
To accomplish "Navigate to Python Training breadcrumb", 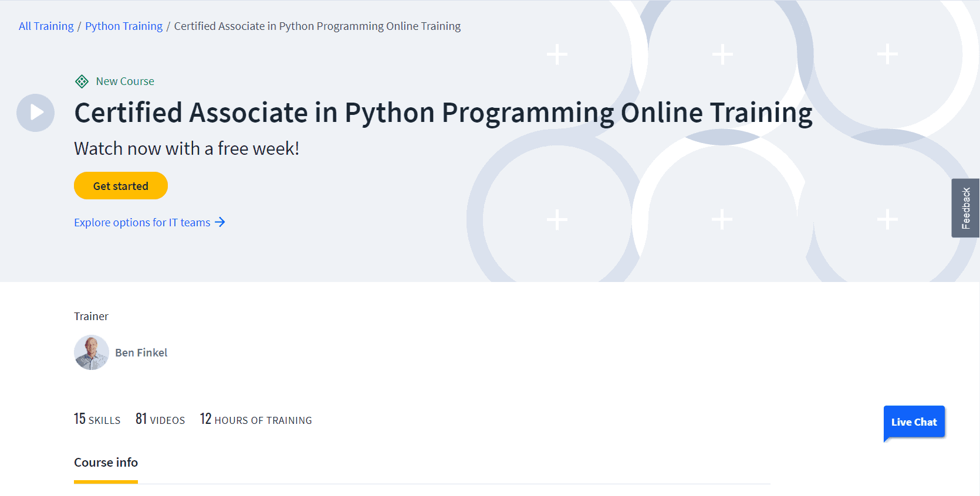I will tap(124, 26).
